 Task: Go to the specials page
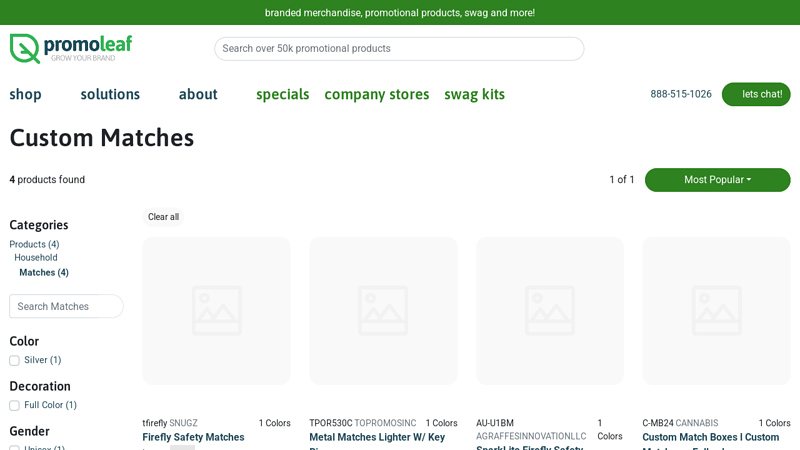coord(282,94)
